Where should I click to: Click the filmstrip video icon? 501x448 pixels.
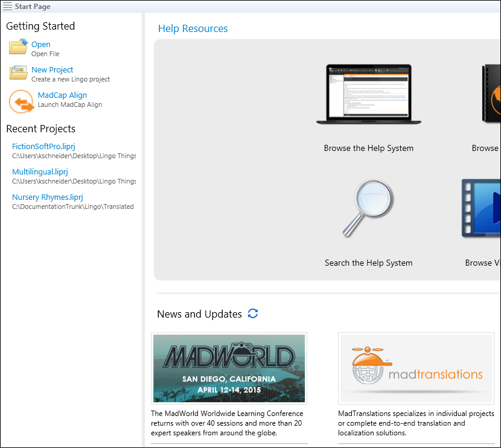[481, 208]
